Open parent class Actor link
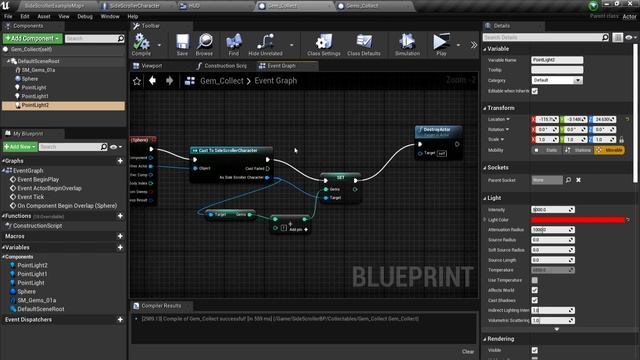Image resolution: width=640 pixels, height=360 pixels. tap(629, 16)
